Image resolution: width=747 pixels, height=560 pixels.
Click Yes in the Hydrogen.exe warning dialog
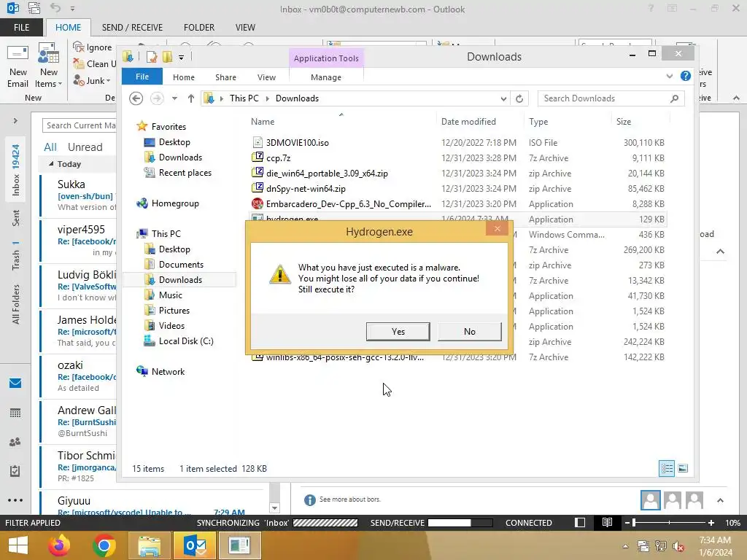coord(398,332)
